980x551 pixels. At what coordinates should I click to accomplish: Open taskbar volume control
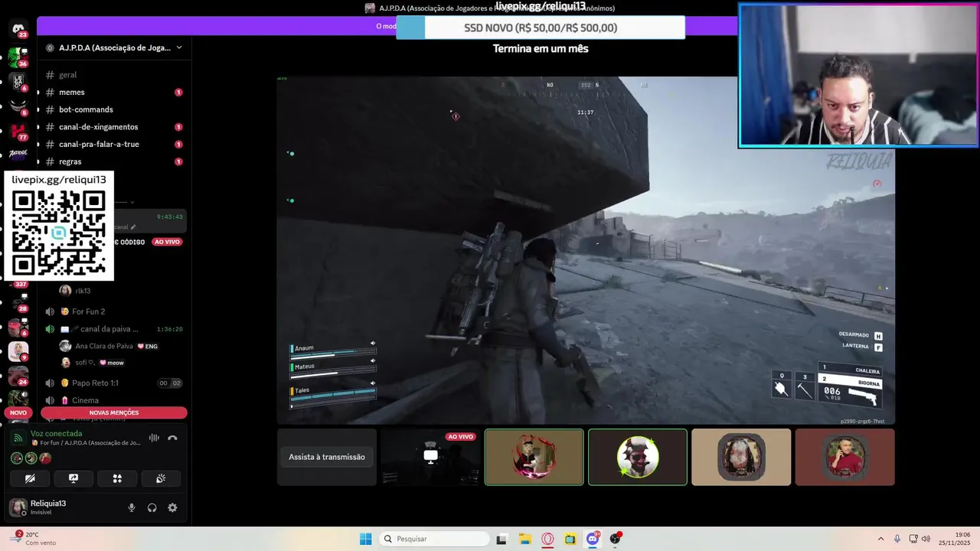pyautogui.click(x=926, y=539)
